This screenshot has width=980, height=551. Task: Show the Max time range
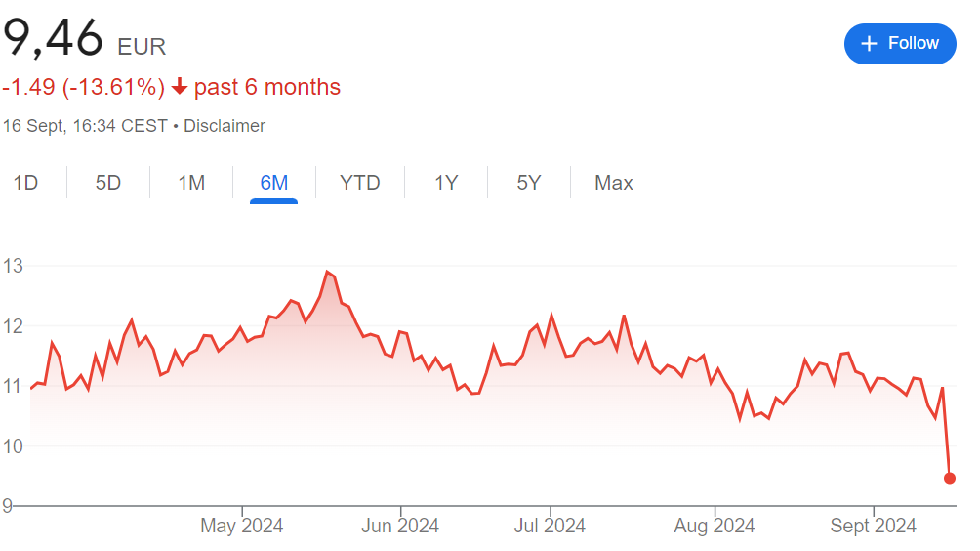[614, 183]
